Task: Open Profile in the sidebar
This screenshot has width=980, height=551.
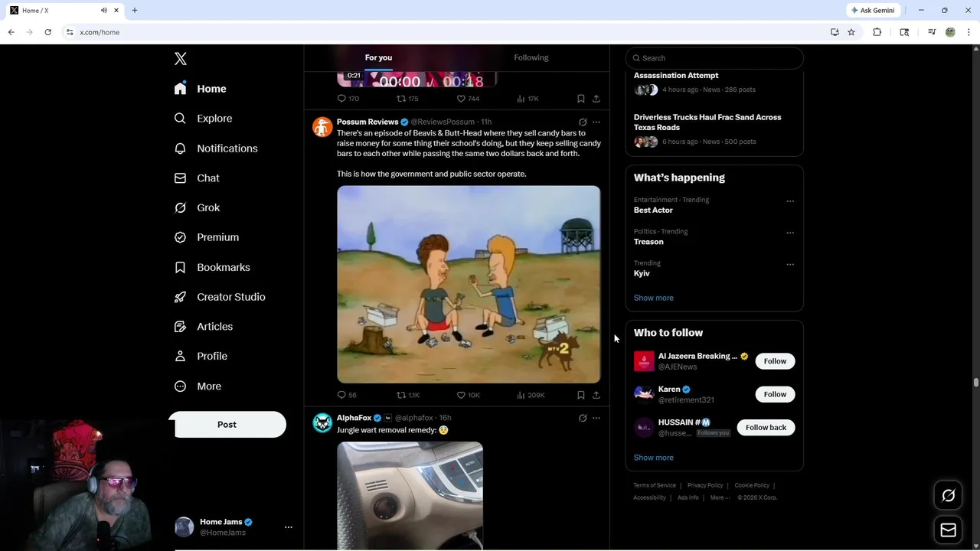Action: [x=201, y=356]
